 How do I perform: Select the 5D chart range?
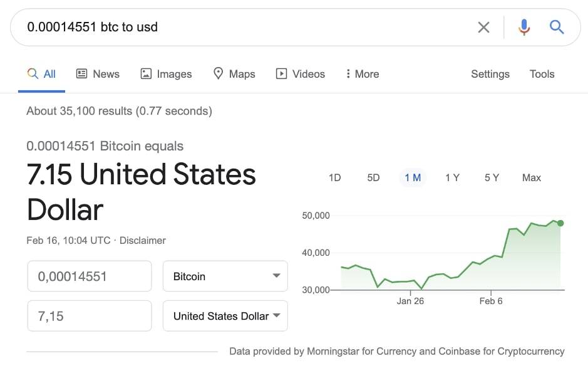(x=373, y=177)
